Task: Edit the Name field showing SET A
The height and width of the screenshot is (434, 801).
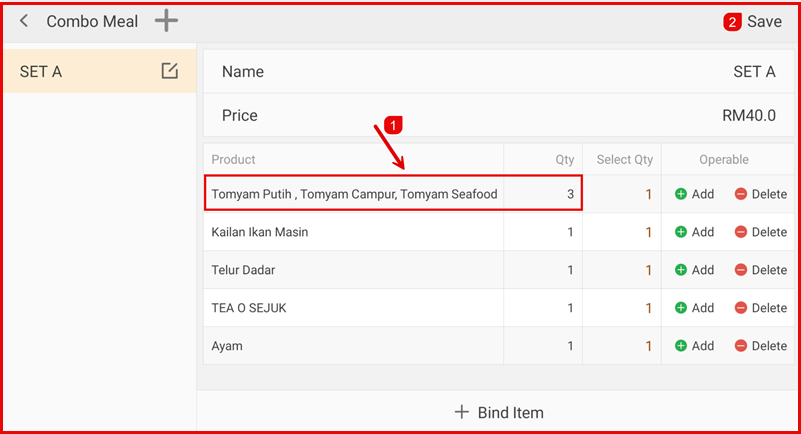Action: pos(754,72)
